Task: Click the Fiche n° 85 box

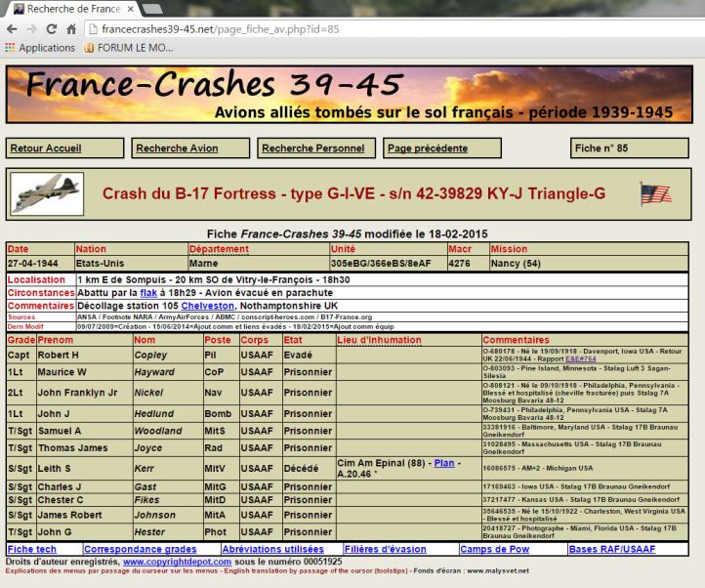Action: click(629, 148)
